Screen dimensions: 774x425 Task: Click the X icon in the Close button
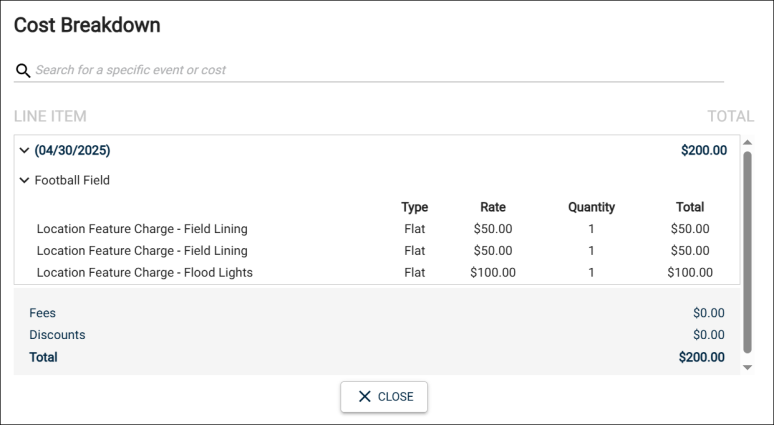click(x=364, y=397)
